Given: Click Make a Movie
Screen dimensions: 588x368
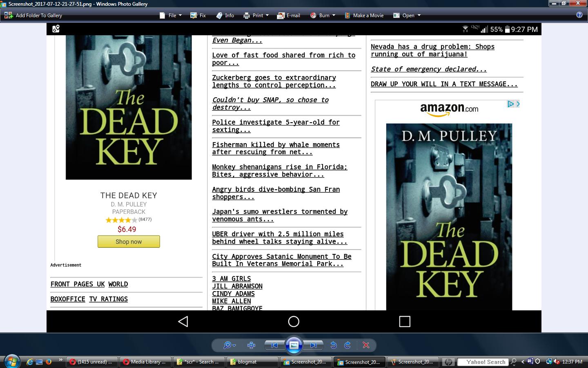Looking at the screenshot, I should pos(364,16).
